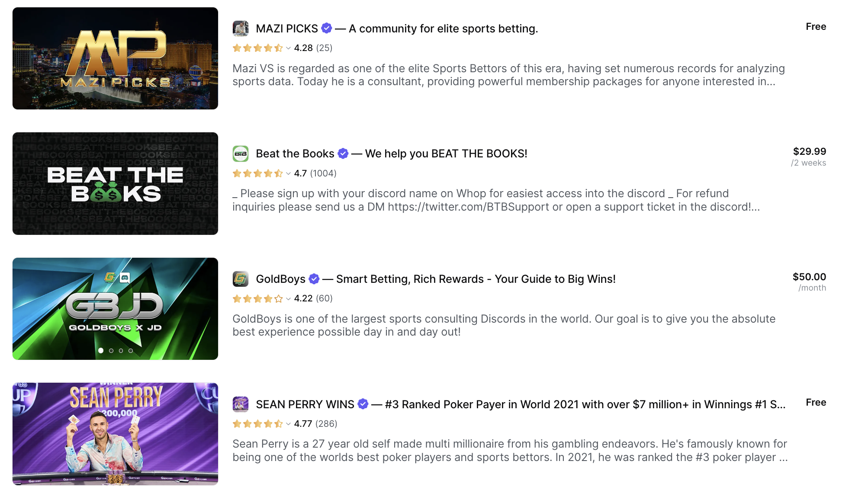
Task: Select the last carousel dot on the GoldBoys banner
Action: pos(131,351)
